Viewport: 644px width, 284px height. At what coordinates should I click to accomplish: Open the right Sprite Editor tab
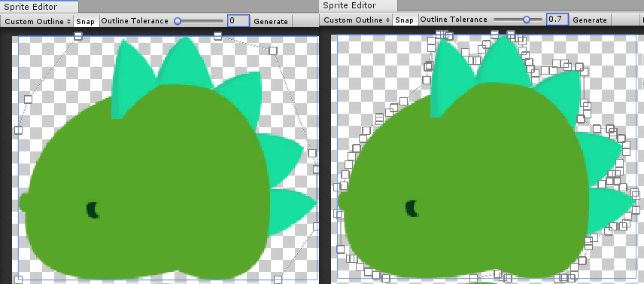click(359, 5)
